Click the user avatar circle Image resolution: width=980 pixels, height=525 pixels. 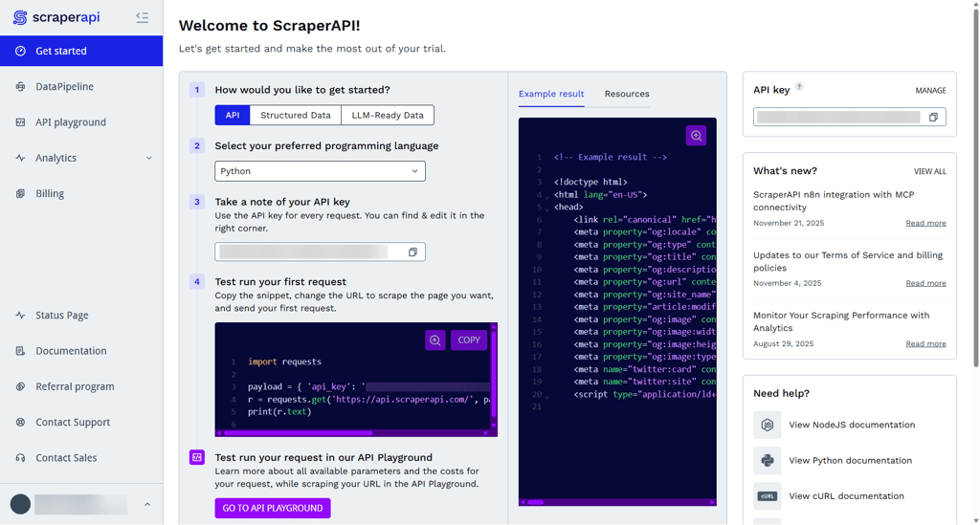[21, 504]
